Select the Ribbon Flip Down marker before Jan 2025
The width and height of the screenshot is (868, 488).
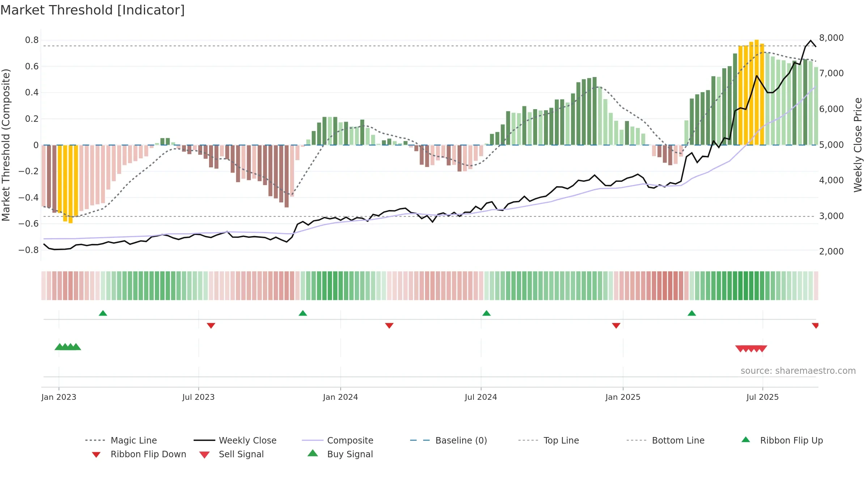[616, 326]
